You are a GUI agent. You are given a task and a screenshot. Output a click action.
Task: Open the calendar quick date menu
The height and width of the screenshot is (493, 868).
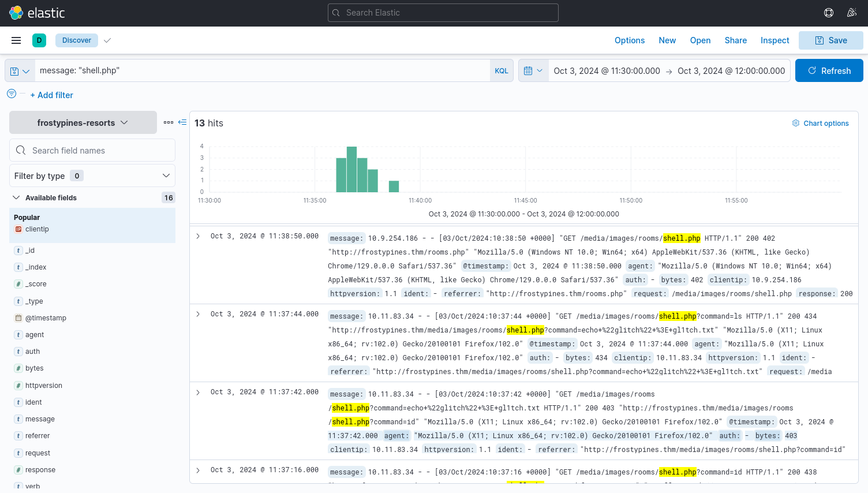click(x=533, y=70)
